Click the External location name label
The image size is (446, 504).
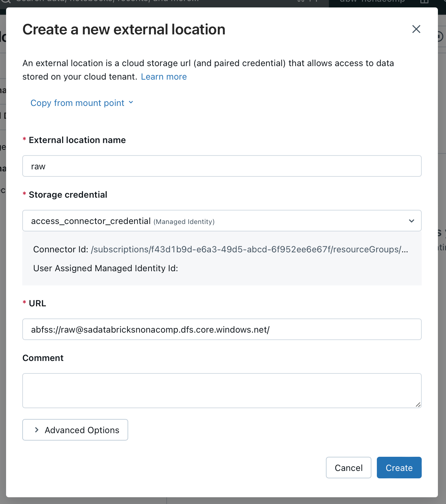click(x=77, y=140)
